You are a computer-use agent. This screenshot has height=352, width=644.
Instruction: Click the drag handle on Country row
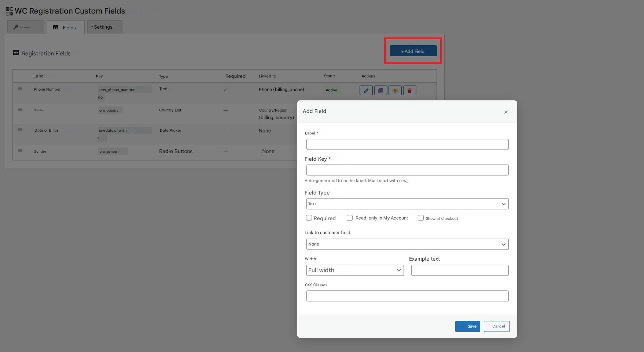point(20,110)
